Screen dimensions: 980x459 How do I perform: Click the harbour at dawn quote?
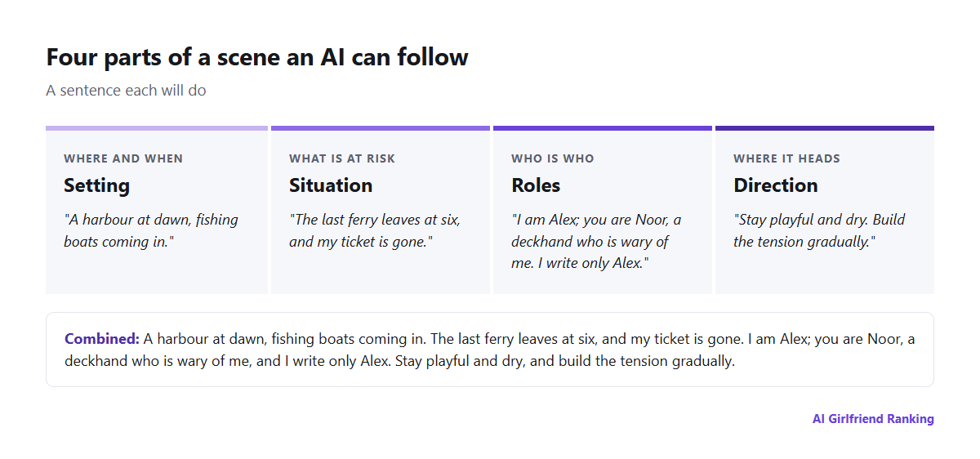pos(151,230)
